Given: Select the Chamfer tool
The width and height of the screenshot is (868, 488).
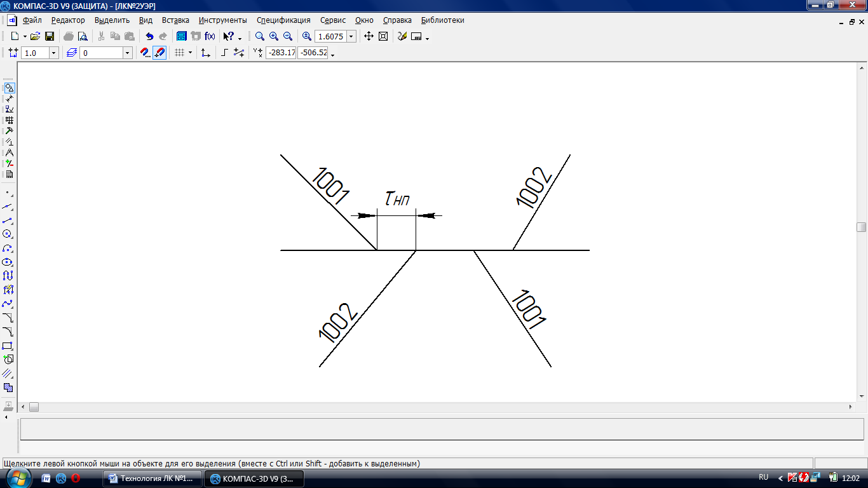Looking at the screenshot, I should [x=8, y=318].
